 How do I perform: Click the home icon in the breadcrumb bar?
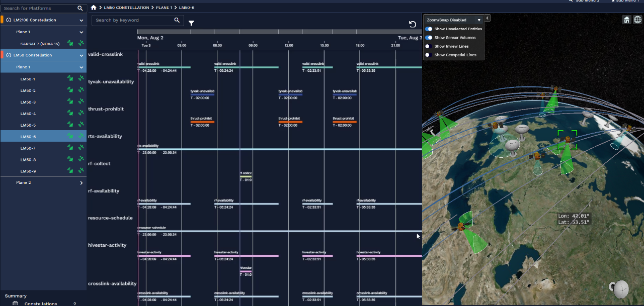coord(94,8)
